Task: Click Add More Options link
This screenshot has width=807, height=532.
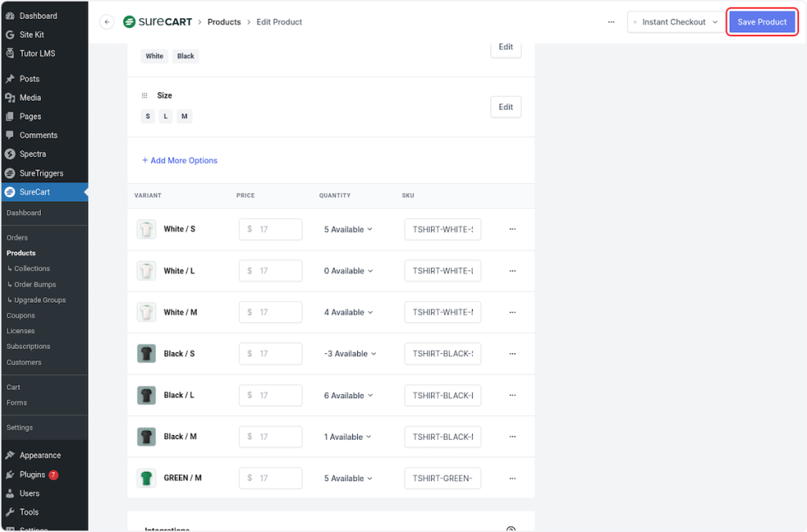Action: [180, 161]
